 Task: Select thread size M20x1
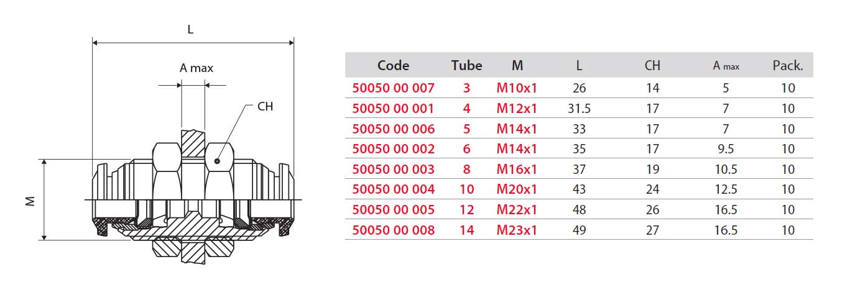point(517,189)
